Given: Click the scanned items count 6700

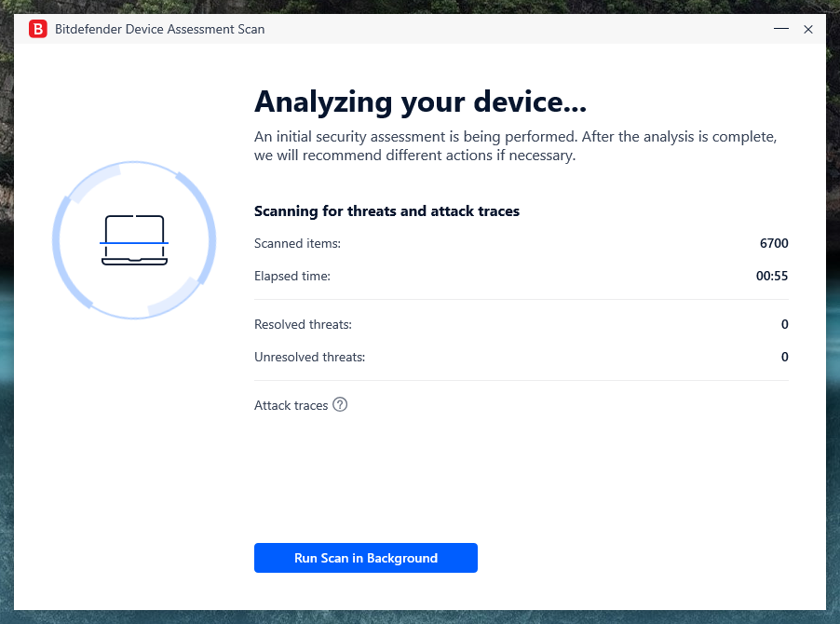Looking at the screenshot, I should pos(774,243).
